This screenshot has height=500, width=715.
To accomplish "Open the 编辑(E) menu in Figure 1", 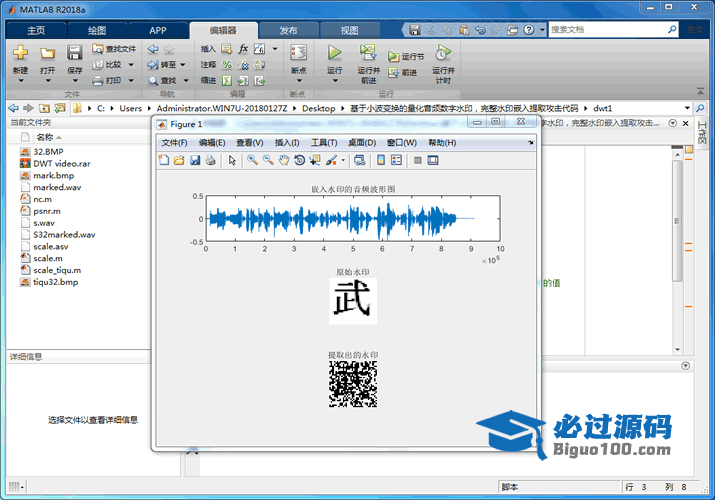I will pyautogui.click(x=212, y=143).
